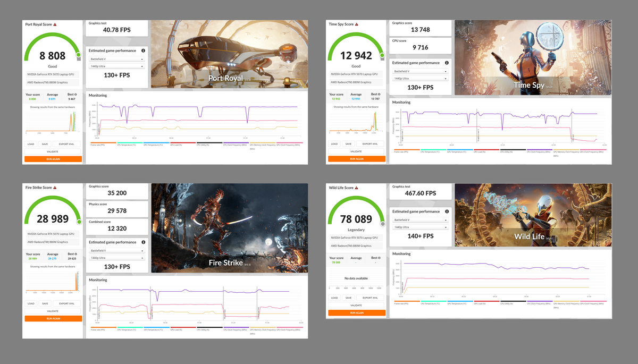Toggle the Frame rate (FPS) legend in Wild Life monitoring
638x364 pixels.
(407, 302)
